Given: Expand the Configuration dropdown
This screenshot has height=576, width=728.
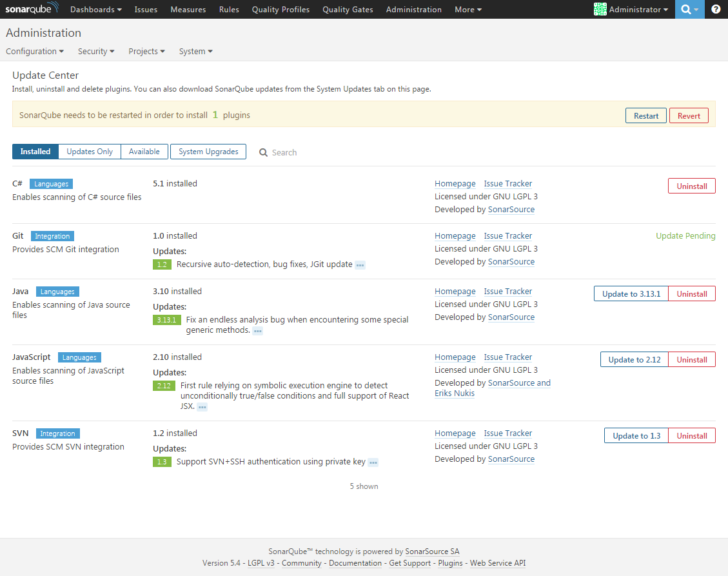Looking at the screenshot, I should point(35,52).
